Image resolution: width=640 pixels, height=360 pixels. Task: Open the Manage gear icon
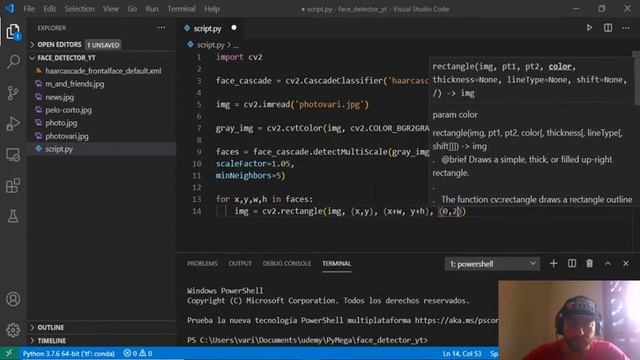[x=13, y=330]
